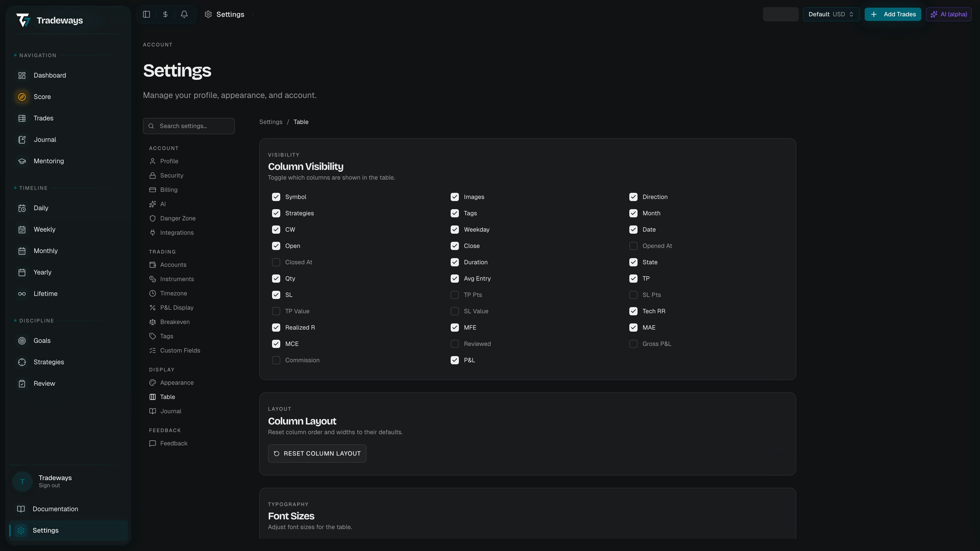980x551 pixels.
Task: Toggle the sidebar panel icon
Action: [146, 15]
